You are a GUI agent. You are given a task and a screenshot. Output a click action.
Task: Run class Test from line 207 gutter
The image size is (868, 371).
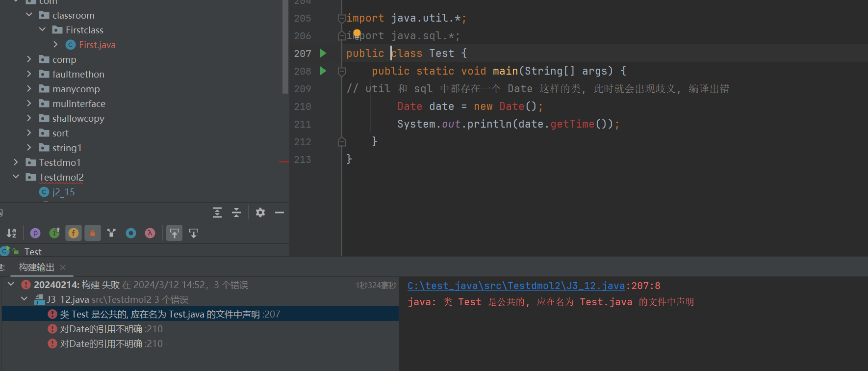[x=323, y=53]
